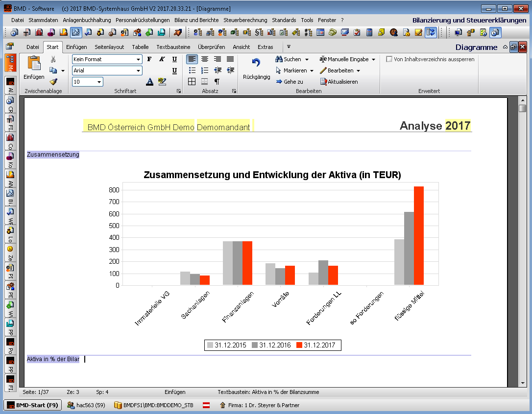This screenshot has width=532, height=414.
Task: Open the Arial font name dropdown
Action: (139, 70)
